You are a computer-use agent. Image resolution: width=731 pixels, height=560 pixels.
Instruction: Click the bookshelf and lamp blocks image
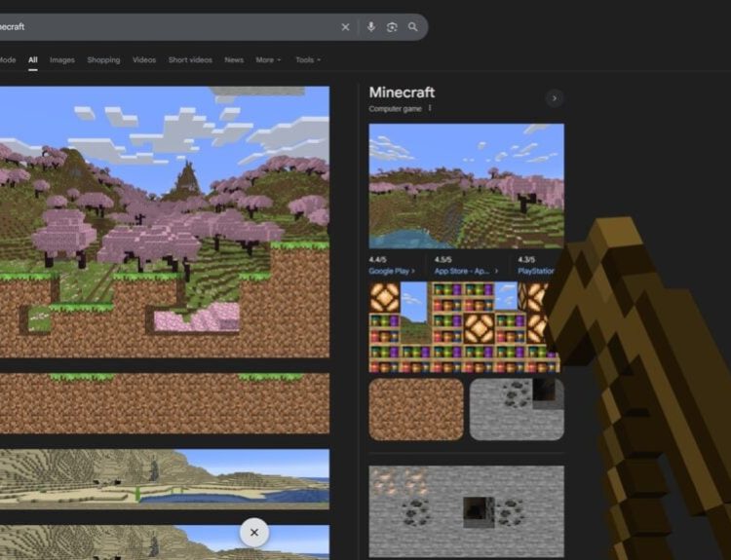(464, 327)
